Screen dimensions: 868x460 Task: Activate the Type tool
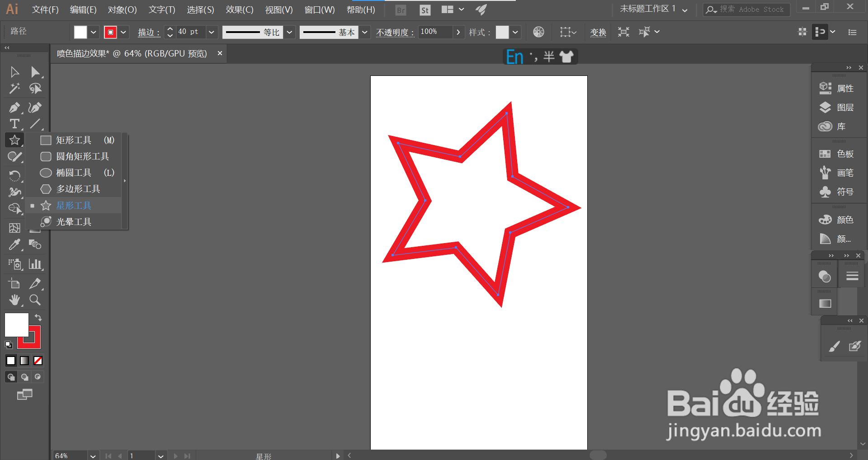click(x=14, y=124)
